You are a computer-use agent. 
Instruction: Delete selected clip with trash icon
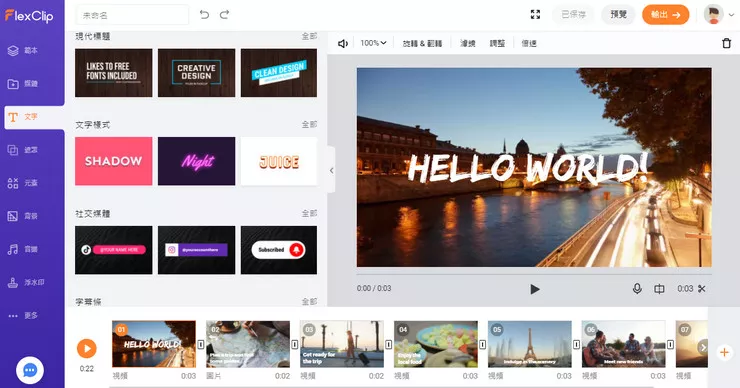[x=727, y=43]
